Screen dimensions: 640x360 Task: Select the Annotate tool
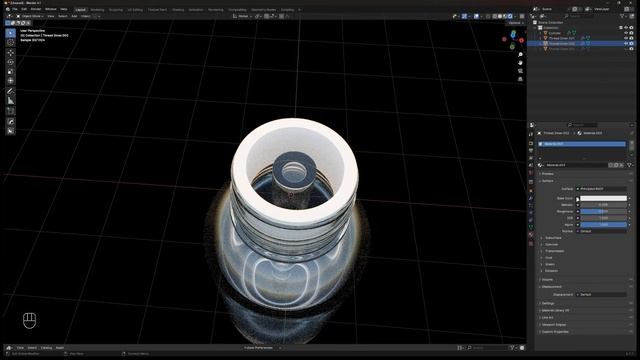11,91
